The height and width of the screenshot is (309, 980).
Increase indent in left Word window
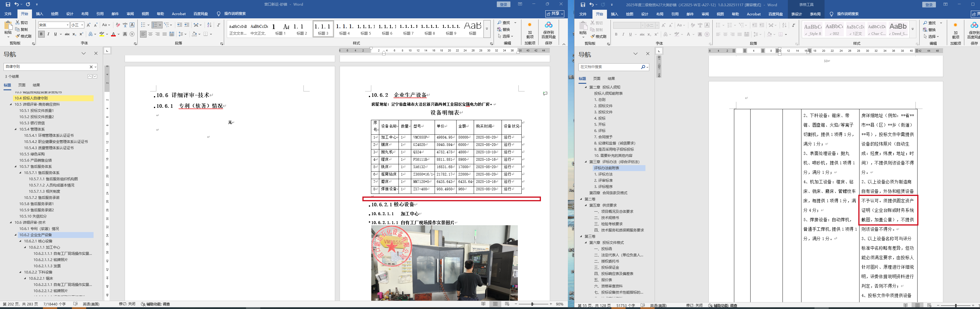187,25
